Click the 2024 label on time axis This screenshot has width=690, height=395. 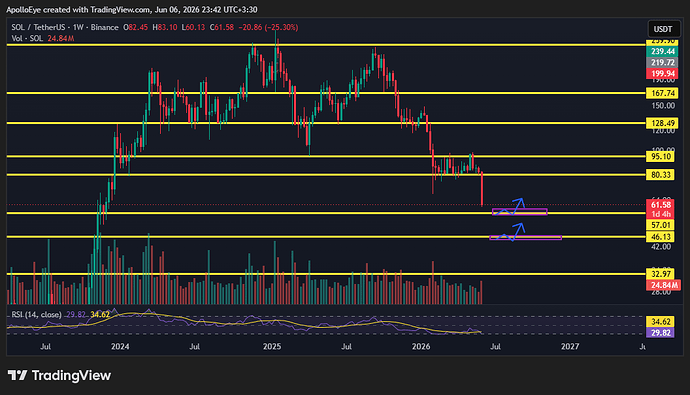pyautogui.click(x=120, y=347)
